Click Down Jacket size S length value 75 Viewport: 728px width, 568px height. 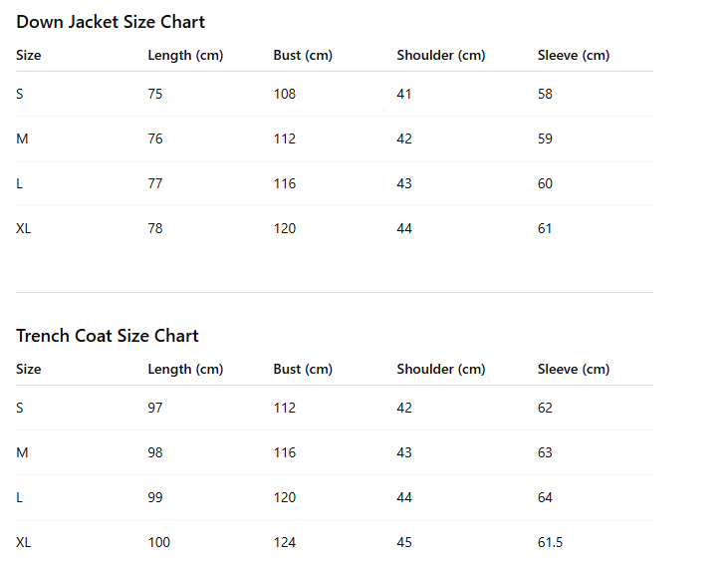155,94
